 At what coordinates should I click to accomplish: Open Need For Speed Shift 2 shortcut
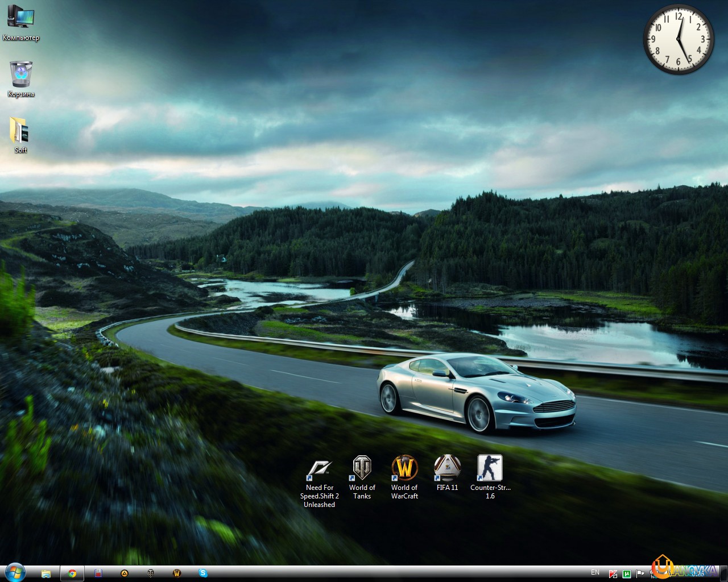coord(319,469)
